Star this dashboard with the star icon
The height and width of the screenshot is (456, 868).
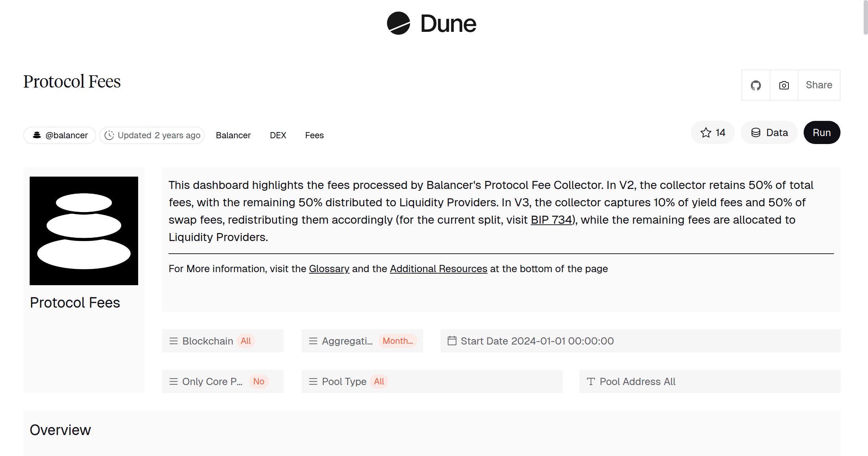(706, 133)
